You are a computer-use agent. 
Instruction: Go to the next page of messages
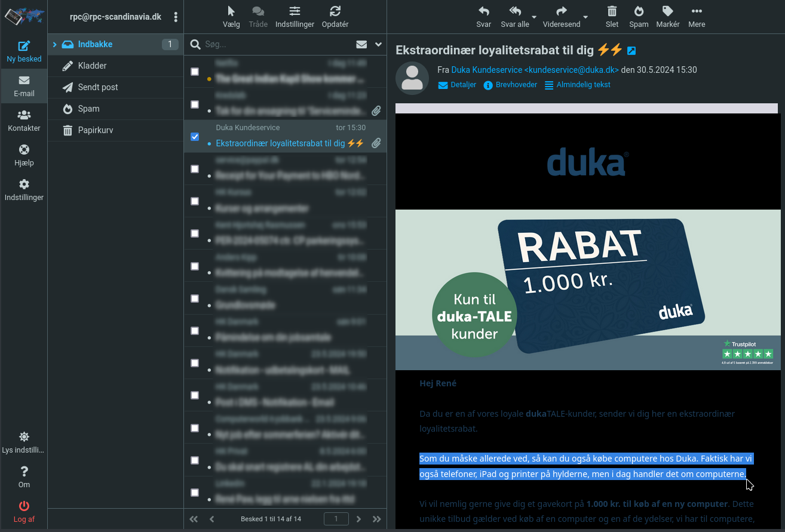click(x=358, y=519)
